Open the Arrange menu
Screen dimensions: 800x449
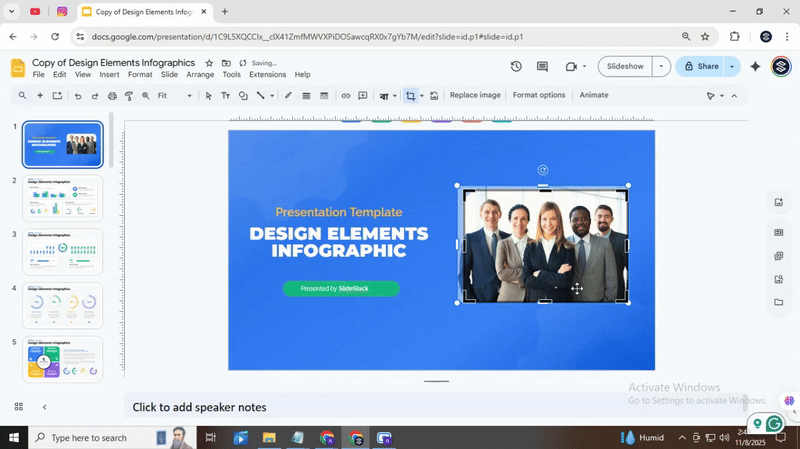click(200, 75)
